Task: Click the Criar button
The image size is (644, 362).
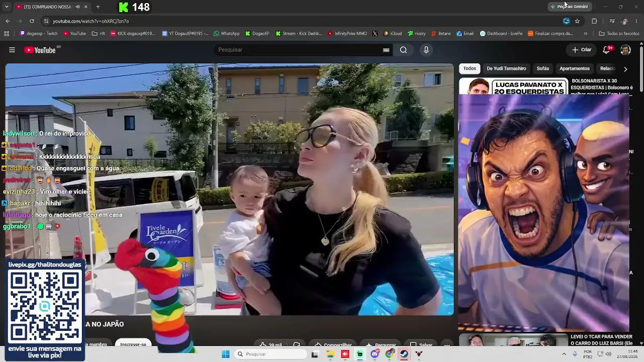Action: click(x=582, y=50)
